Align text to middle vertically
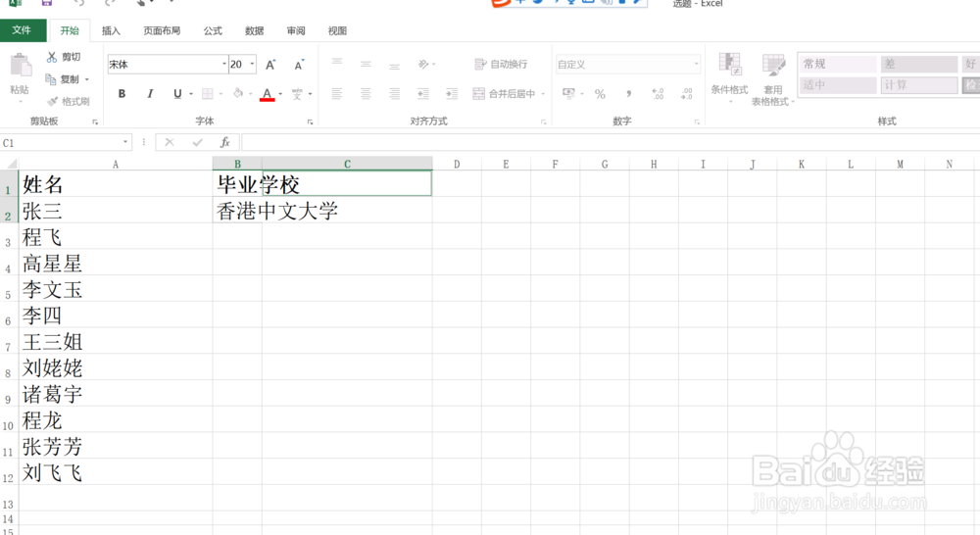The width and height of the screenshot is (980, 535). click(x=366, y=64)
